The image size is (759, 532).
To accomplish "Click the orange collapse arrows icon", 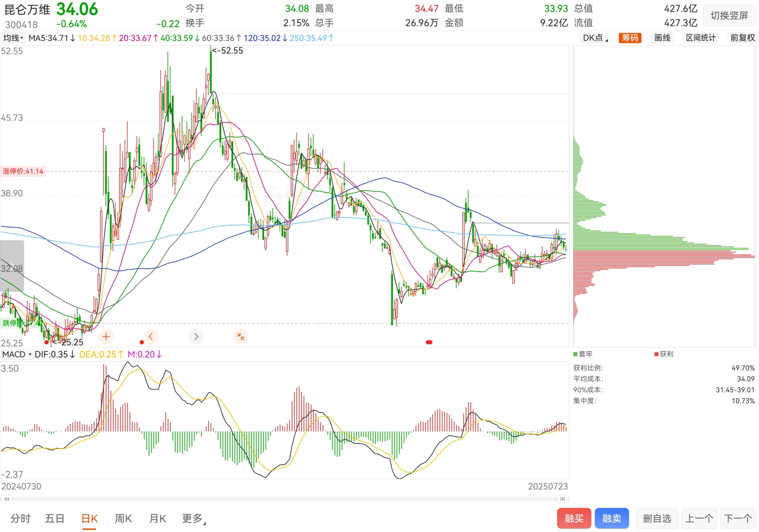I will pyautogui.click(x=241, y=337).
